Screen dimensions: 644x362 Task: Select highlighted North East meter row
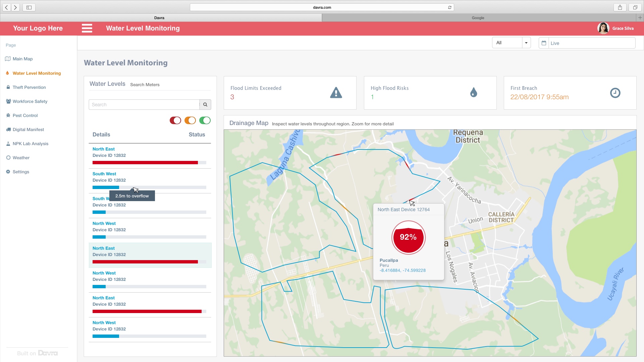[x=150, y=255]
